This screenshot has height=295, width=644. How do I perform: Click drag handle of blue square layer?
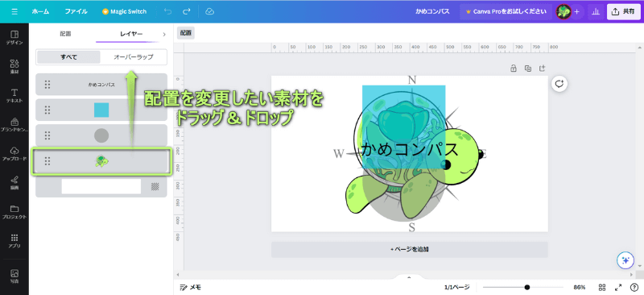[47, 110]
